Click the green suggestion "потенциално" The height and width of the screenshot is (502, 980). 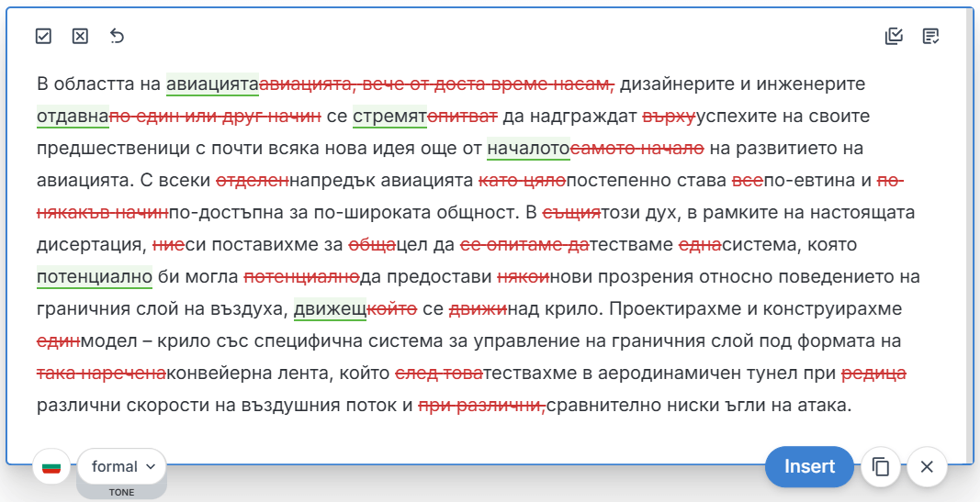pyautogui.click(x=94, y=277)
